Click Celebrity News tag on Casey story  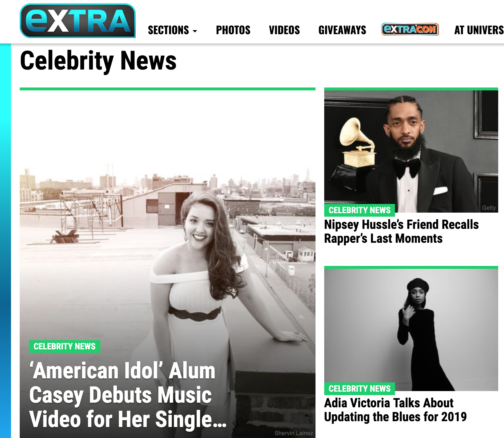click(x=65, y=346)
